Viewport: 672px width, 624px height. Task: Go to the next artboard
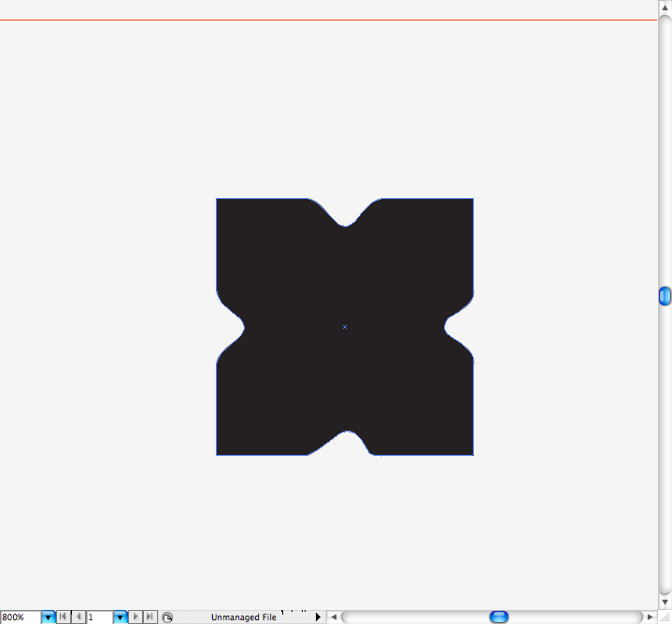[136, 617]
